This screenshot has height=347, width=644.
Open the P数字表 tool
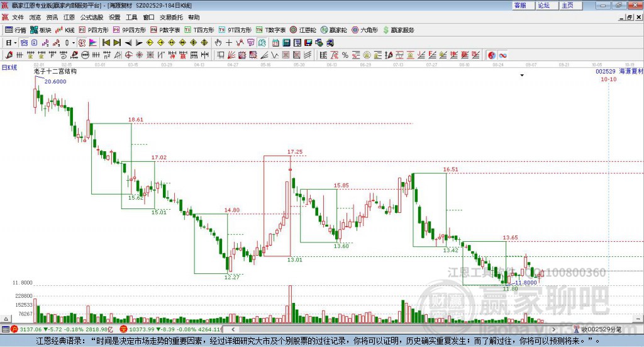(x=165, y=30)
